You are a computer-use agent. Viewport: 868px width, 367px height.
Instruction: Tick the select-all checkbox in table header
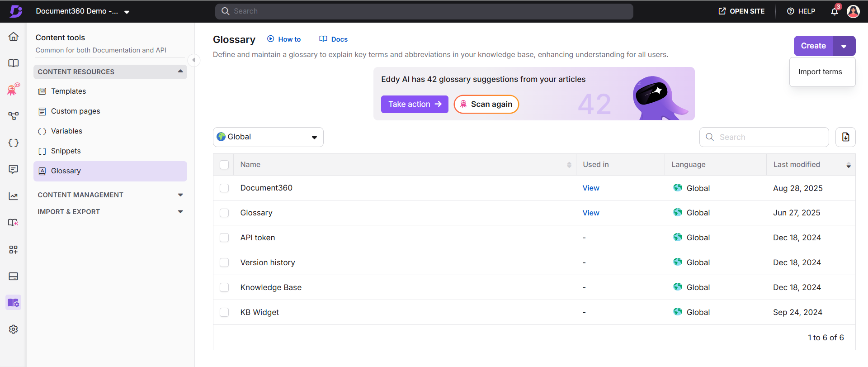tap(224, 165)
